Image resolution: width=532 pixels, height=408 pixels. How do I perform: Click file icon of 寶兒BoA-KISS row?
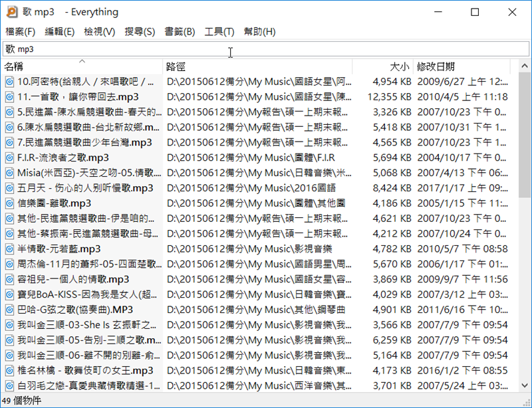10,294
